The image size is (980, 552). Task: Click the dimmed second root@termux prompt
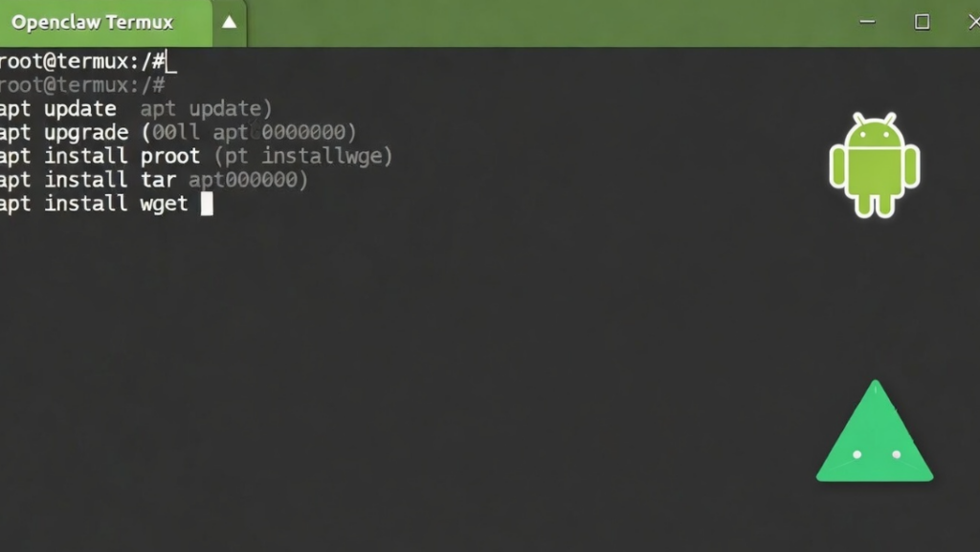click(x=81, y=85)
